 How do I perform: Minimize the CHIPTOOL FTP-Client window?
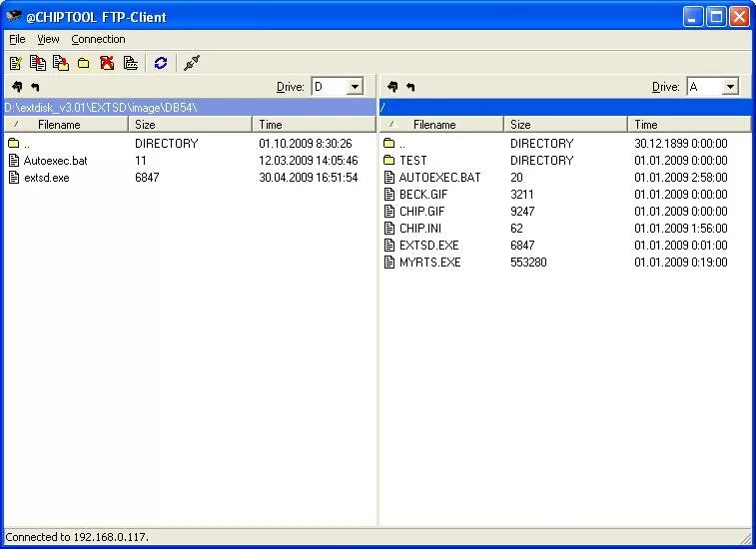click(693, 17)
